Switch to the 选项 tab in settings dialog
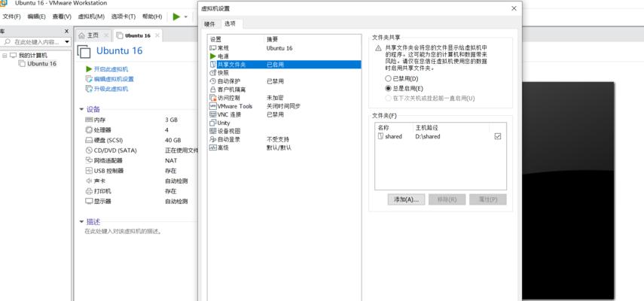The image size is (644, 301). tap(230, 24)
